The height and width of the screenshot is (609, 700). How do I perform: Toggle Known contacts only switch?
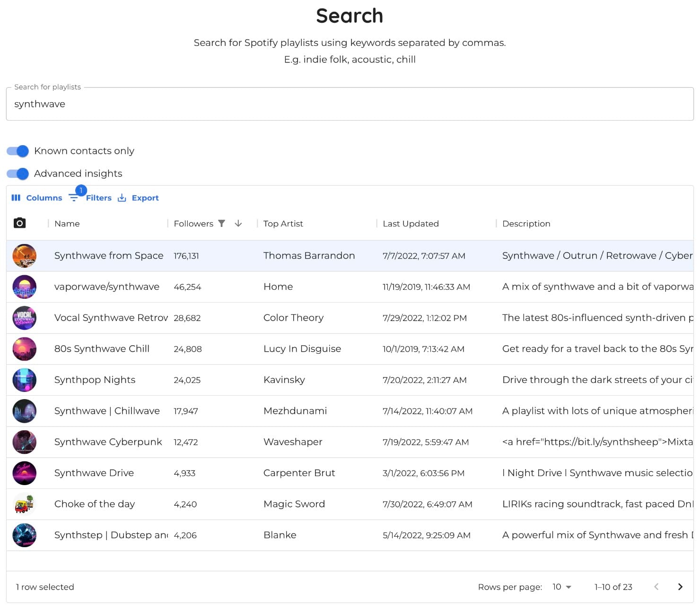click(18, 151)
